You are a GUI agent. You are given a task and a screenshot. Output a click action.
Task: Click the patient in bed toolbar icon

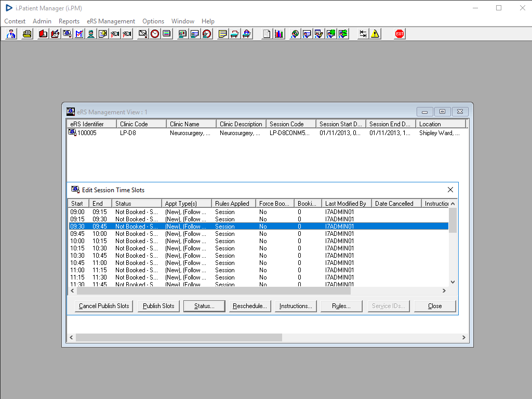pyautogui.click(x=247, y=34)
